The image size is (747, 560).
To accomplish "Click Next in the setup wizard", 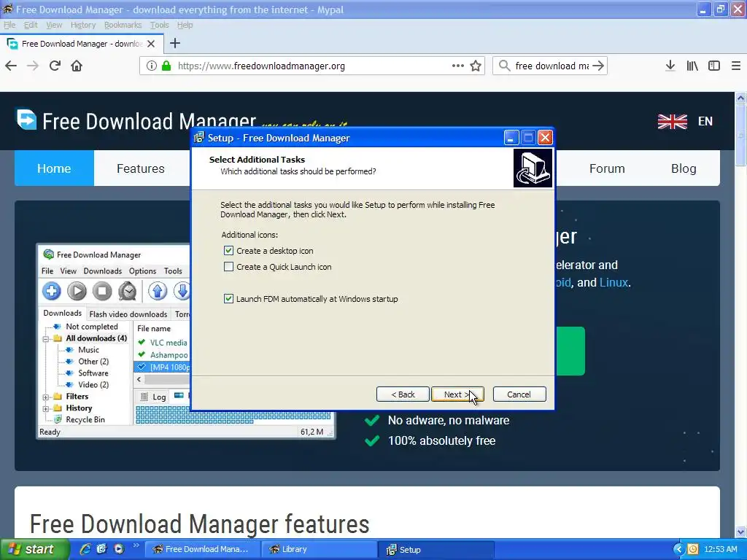I will coord(457,394).
